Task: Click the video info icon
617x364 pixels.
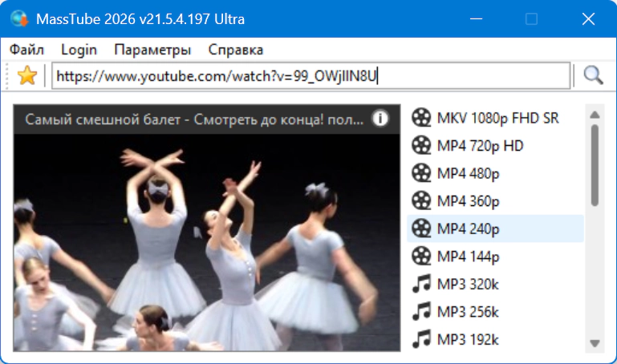Action: [x=380, y=119]
